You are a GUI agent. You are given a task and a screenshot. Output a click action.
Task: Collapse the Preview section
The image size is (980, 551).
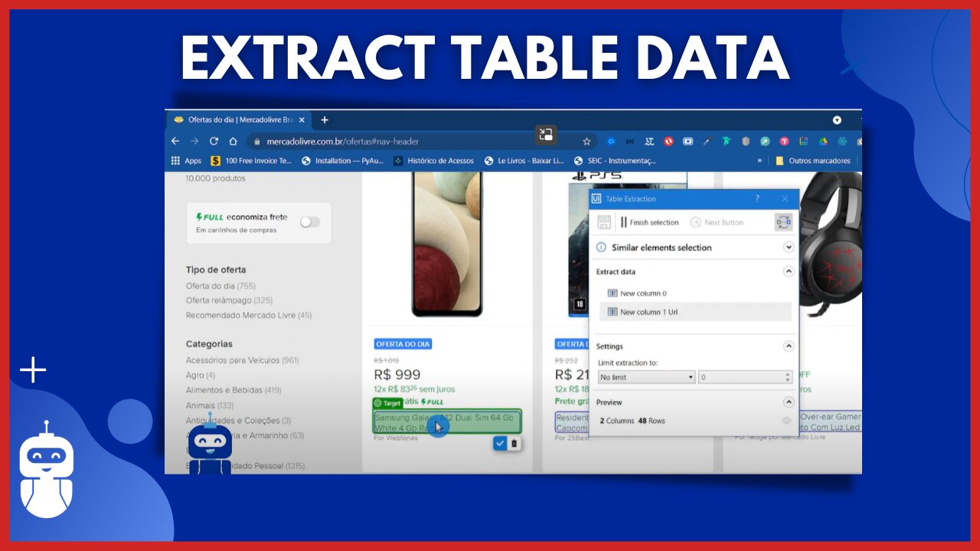click(789, 402)
